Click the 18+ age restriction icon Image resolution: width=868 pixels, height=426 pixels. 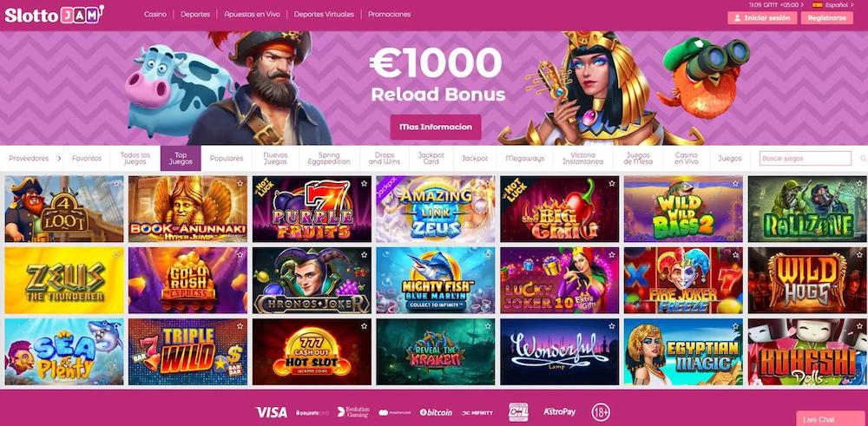(601, 412)
